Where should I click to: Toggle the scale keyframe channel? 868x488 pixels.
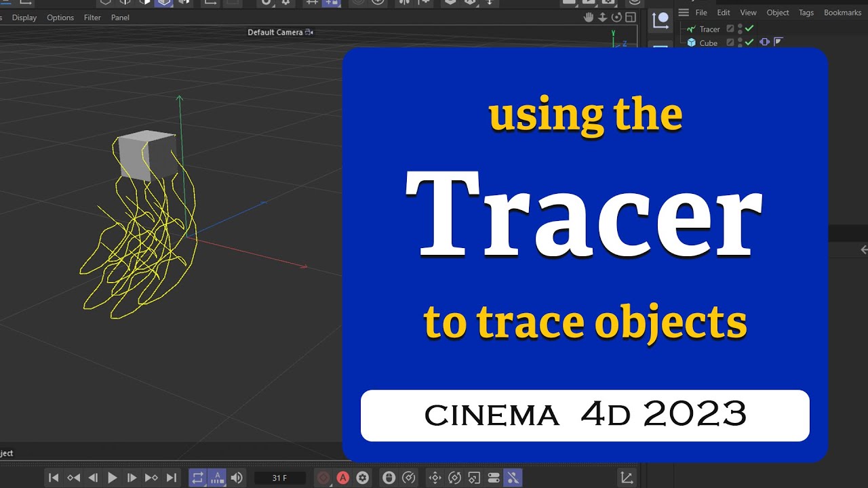pos(474,478)
